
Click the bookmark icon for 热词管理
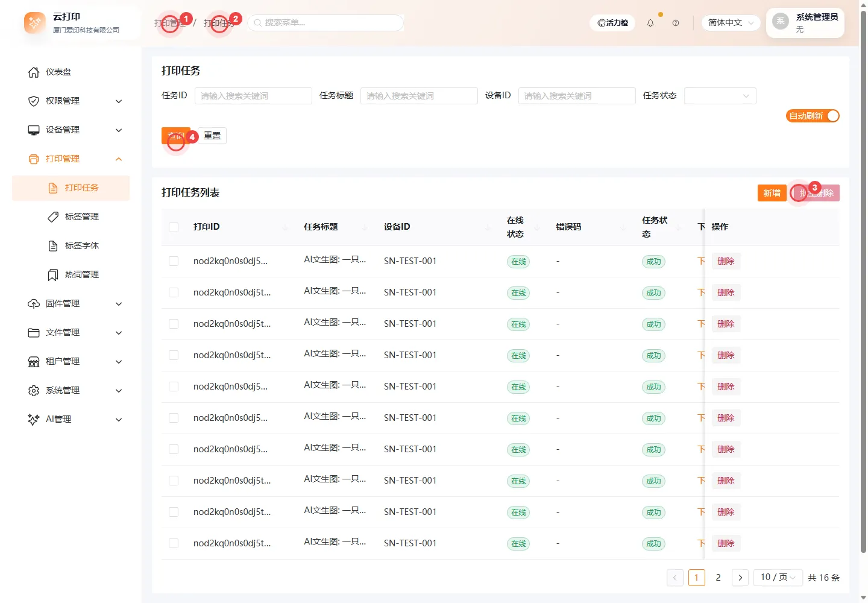[53, 275]
